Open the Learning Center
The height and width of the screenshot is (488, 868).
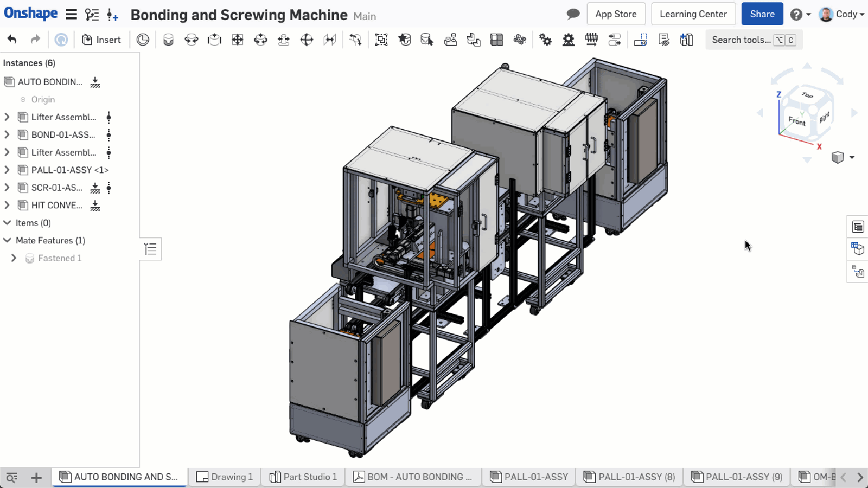693,14
